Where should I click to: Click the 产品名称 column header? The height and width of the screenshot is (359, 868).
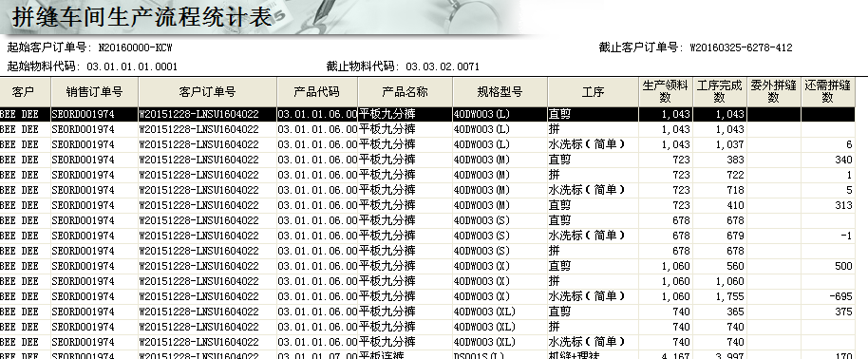tap(406, 92)
